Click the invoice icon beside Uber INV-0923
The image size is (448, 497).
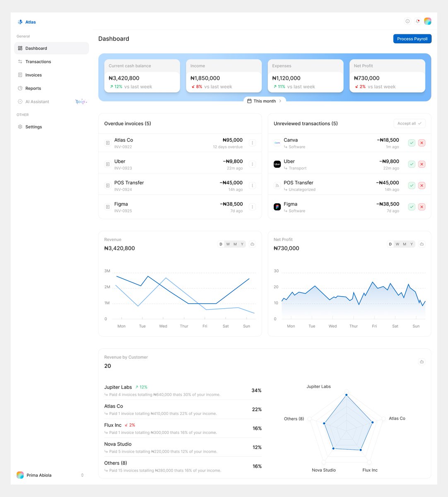[x=108, y=164]
